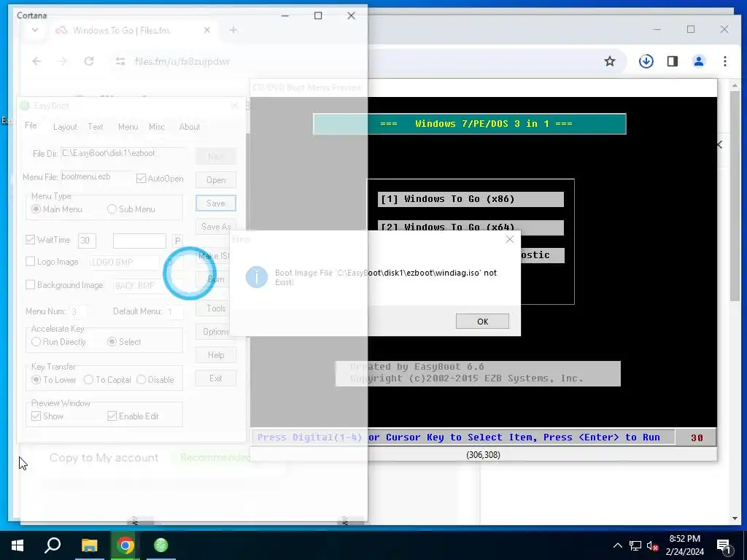Click the Open button in EasyBoot
The image size is (747, 560).
click(216, 180)
